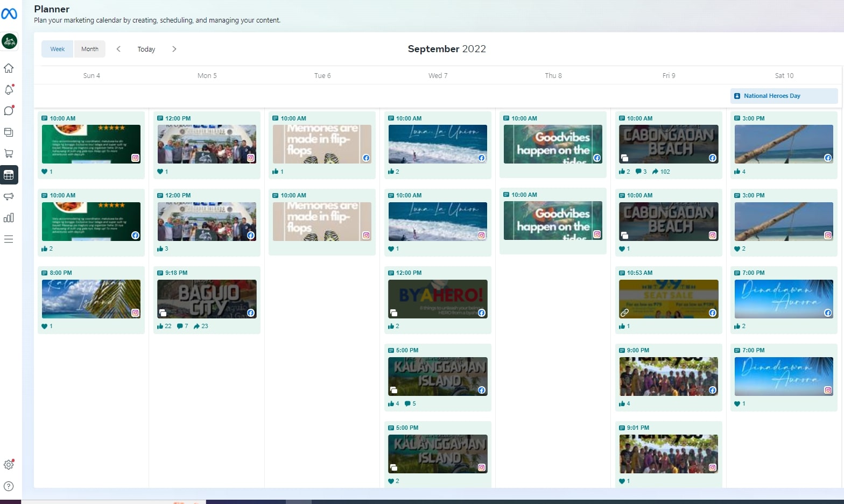Open Sat 10 3:00 PM Facebook beach post
The image size is (844, 504).
tap(784, 144)
